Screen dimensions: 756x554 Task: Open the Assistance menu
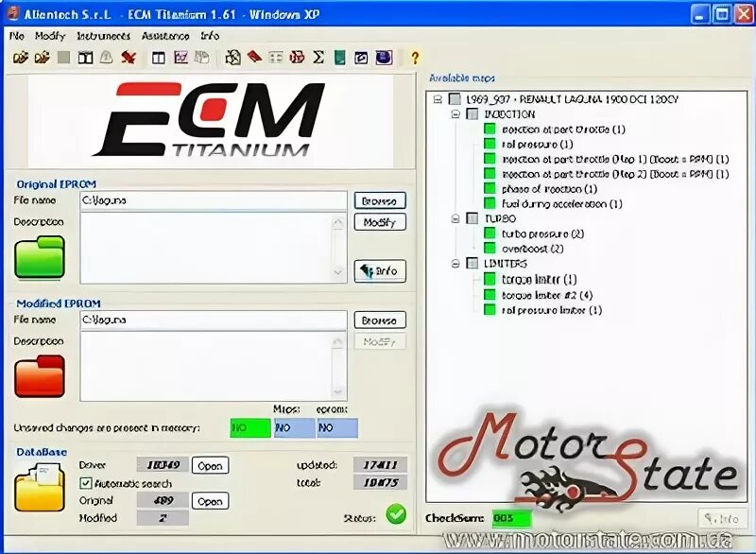click(165, 36)
